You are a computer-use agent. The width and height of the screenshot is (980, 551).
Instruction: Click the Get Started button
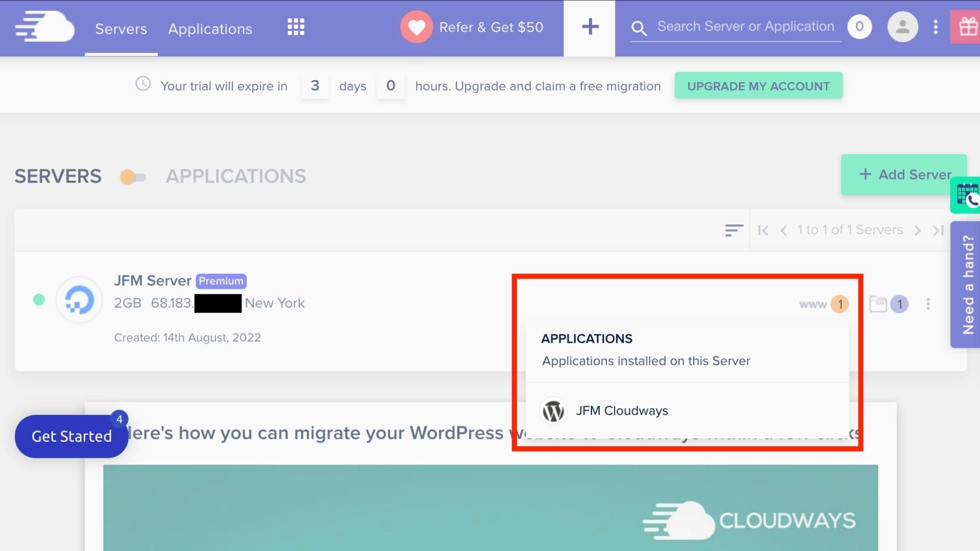pyautogui.click(x=71, y=436)
